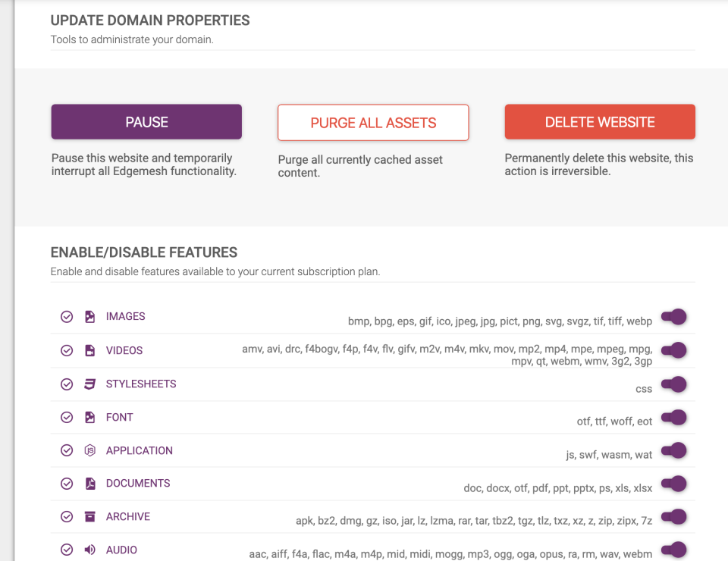Click the Archive box icon
728x561 pixels.
89,517
